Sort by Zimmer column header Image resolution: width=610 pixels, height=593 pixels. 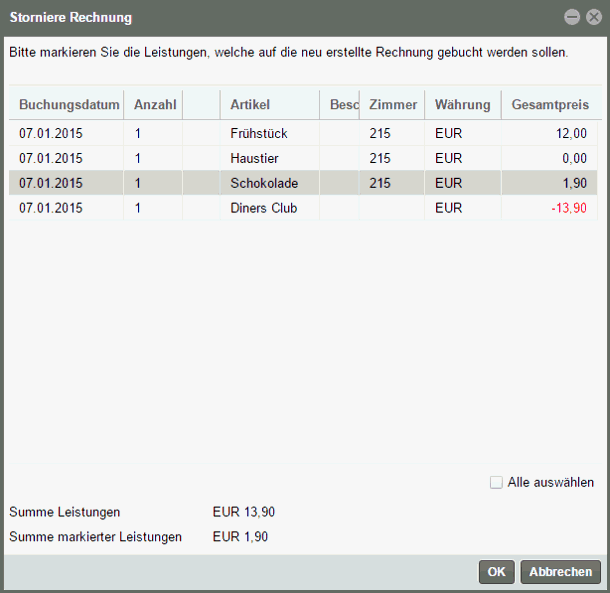click(393, 105)
